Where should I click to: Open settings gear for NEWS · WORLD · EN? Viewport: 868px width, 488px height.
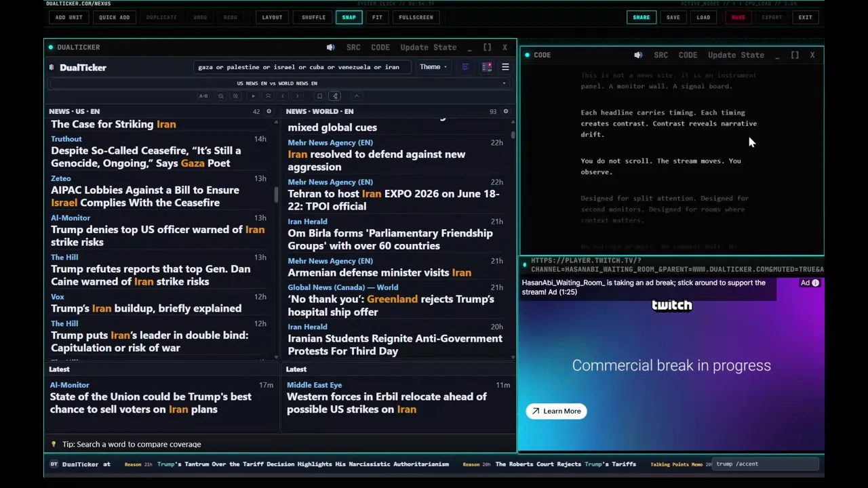click(x=505, y=111)
